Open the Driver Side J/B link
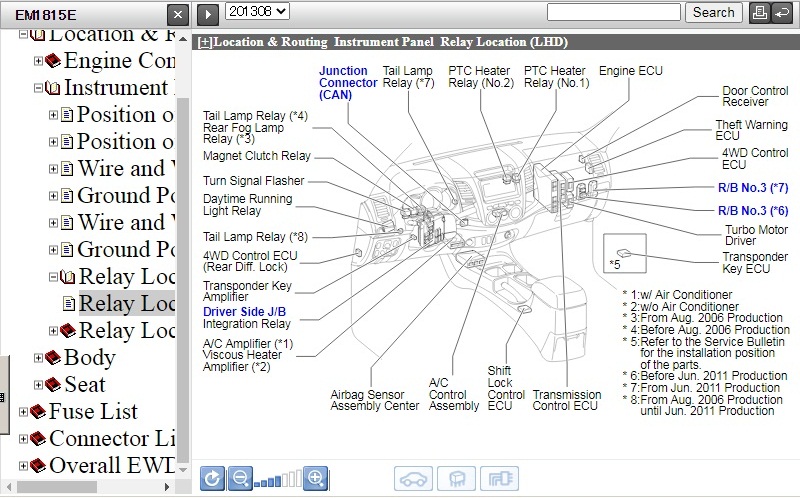 (x=246, y=311)
